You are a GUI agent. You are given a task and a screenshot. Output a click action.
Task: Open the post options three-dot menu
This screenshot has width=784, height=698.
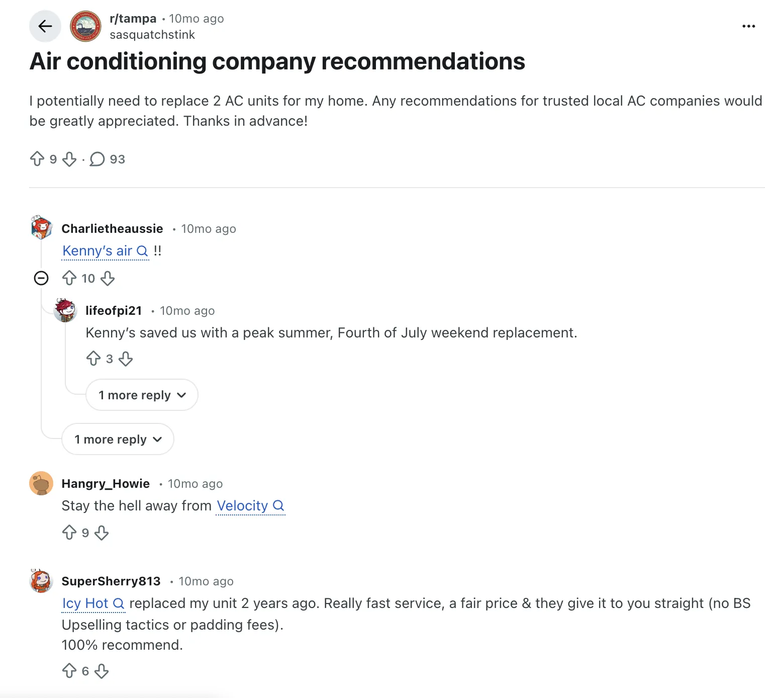click(748, 26)
